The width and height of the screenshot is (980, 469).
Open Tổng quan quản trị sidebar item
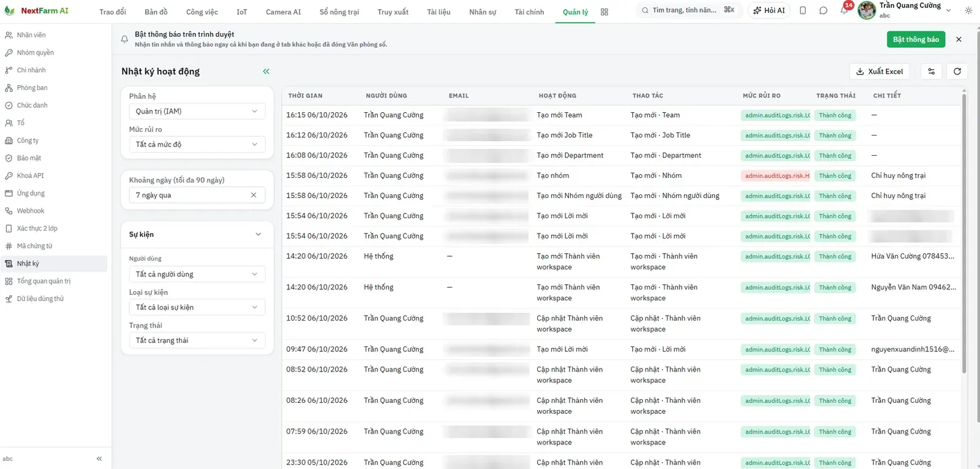pos(54,281)
